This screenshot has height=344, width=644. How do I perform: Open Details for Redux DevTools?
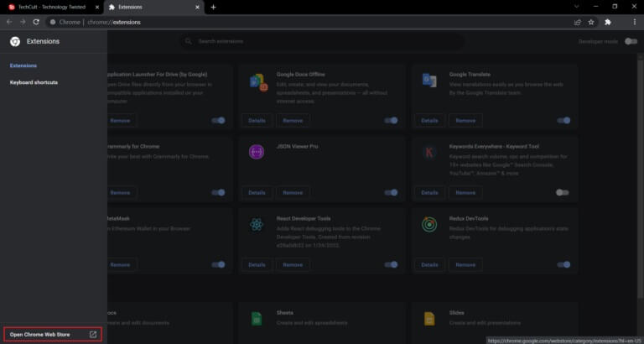(429, 264)
